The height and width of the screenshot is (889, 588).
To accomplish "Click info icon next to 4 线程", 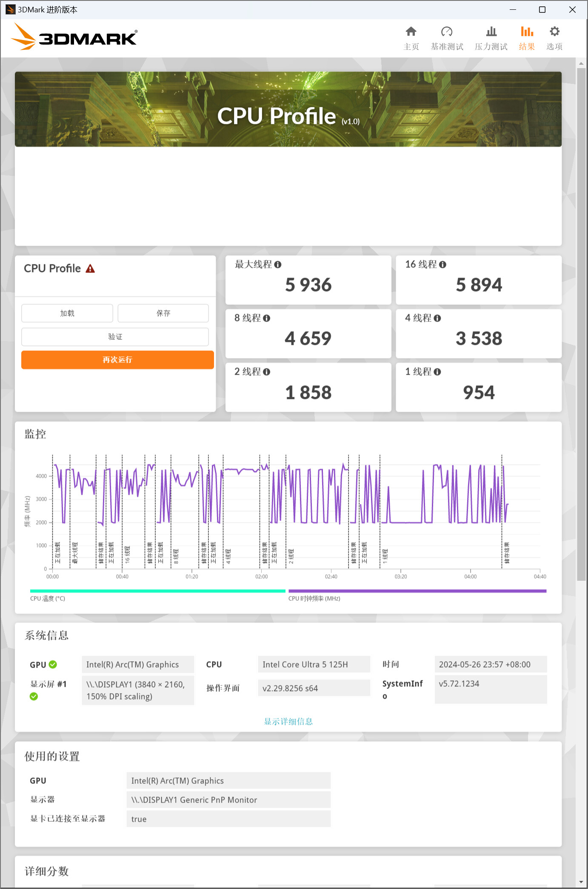I will (x=437, y=318).
